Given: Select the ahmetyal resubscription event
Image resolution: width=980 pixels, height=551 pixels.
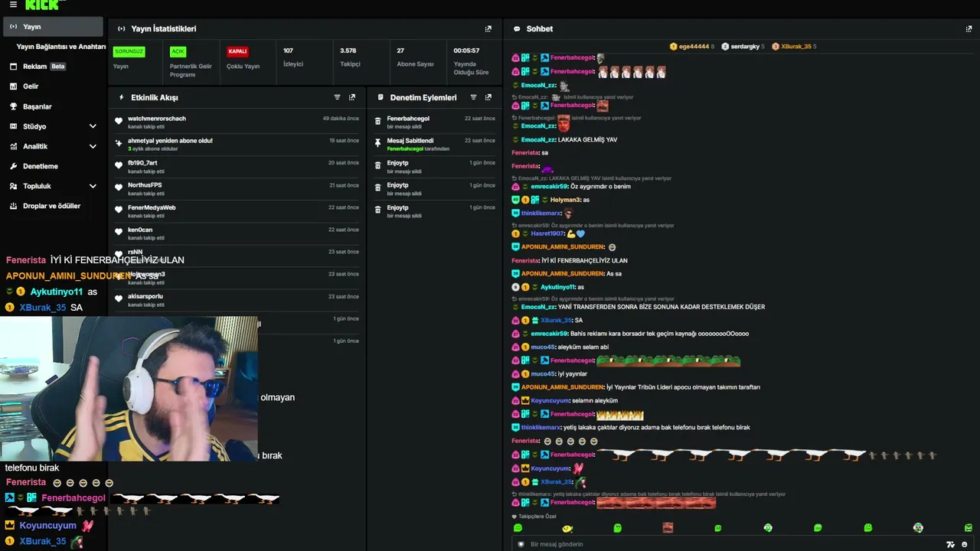Looking at the screenshot, I should tap(237, 145).
